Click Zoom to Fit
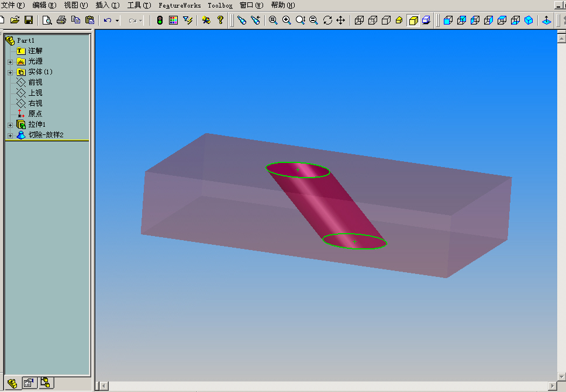The height and width of the screenshot is (392, 566). click(273, 20)
